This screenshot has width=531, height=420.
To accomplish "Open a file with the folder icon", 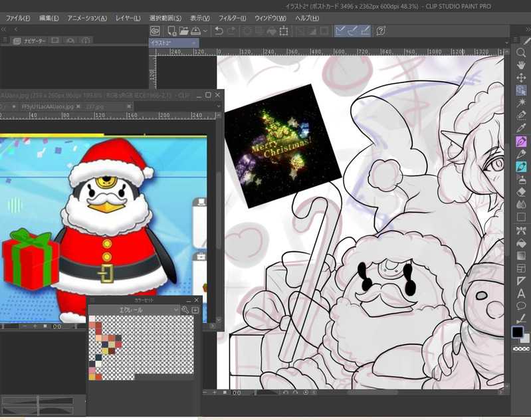I will click(183, 31).
